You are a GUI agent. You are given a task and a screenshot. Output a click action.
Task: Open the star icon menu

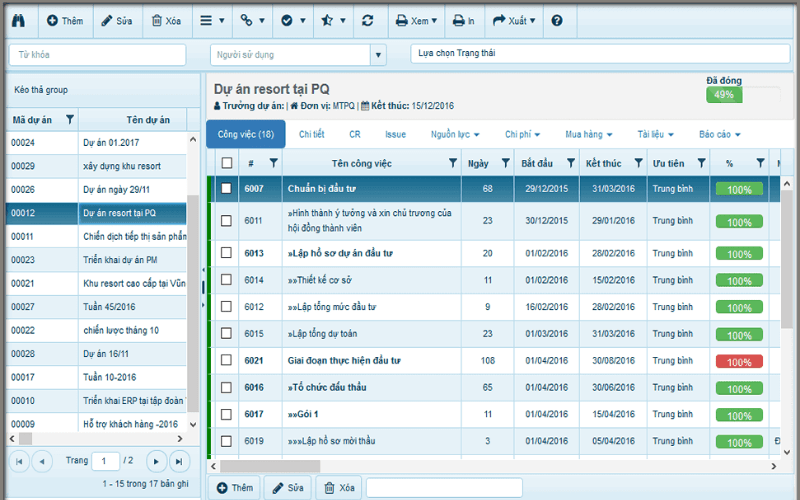(x=333, y=20)
